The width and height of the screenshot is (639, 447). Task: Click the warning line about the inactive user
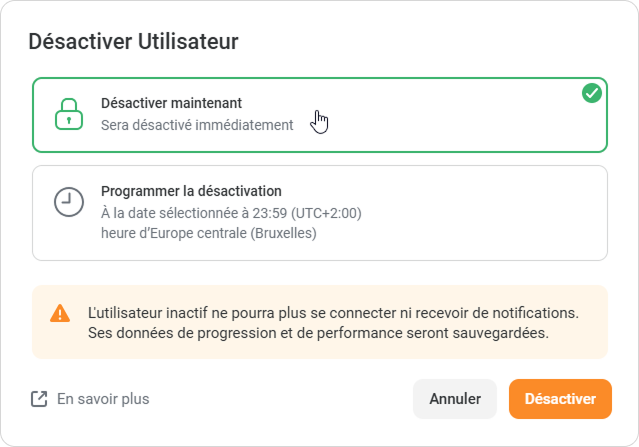(333, 312)
